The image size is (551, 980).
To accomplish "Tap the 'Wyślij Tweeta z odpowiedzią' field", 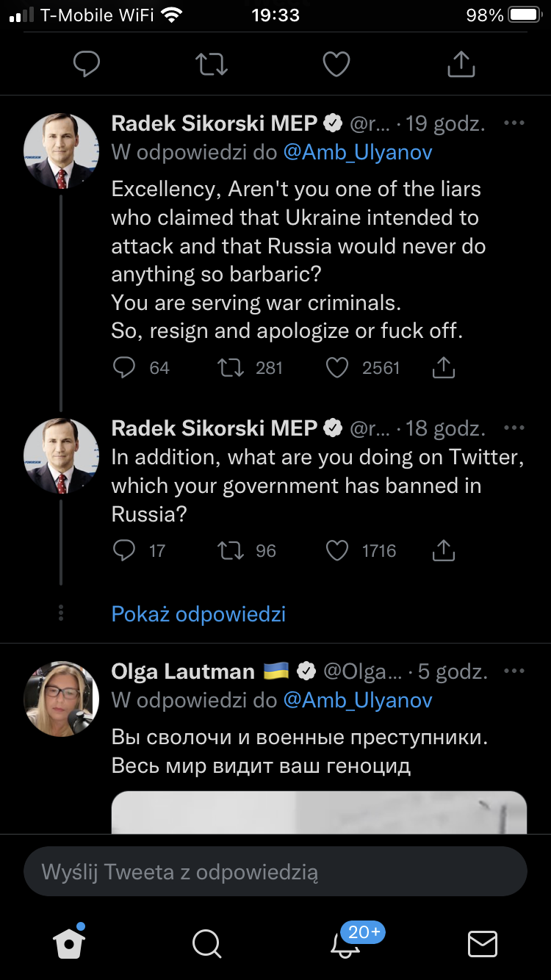I will coord(275,872).
